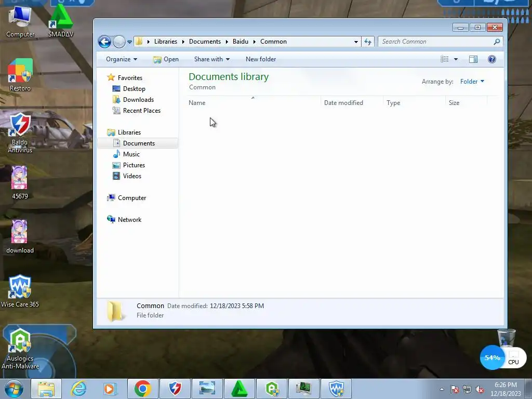Open the Windows Start menu
The width and height of the screenshot is (532, 399).
[x=14, y=389]
